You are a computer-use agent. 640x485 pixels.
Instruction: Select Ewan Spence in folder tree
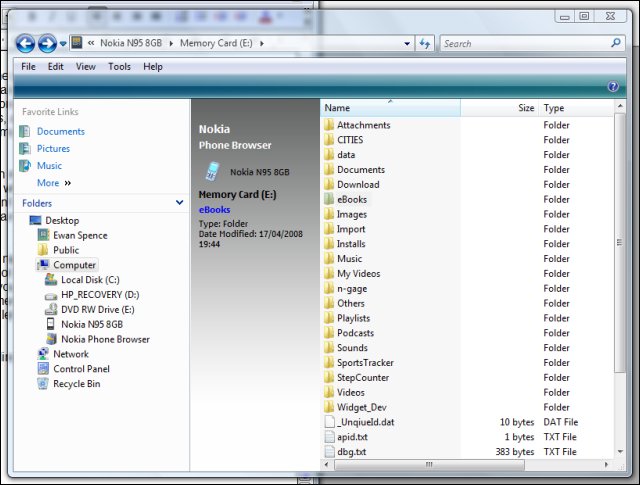coord(80,236)
